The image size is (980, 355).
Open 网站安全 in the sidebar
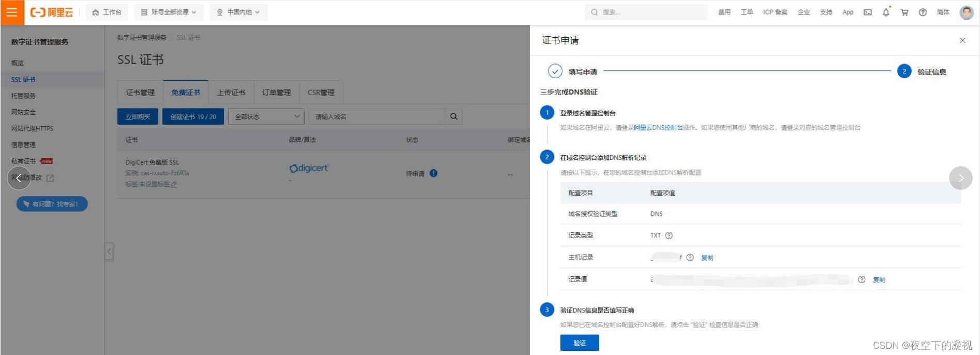(23, 112)
